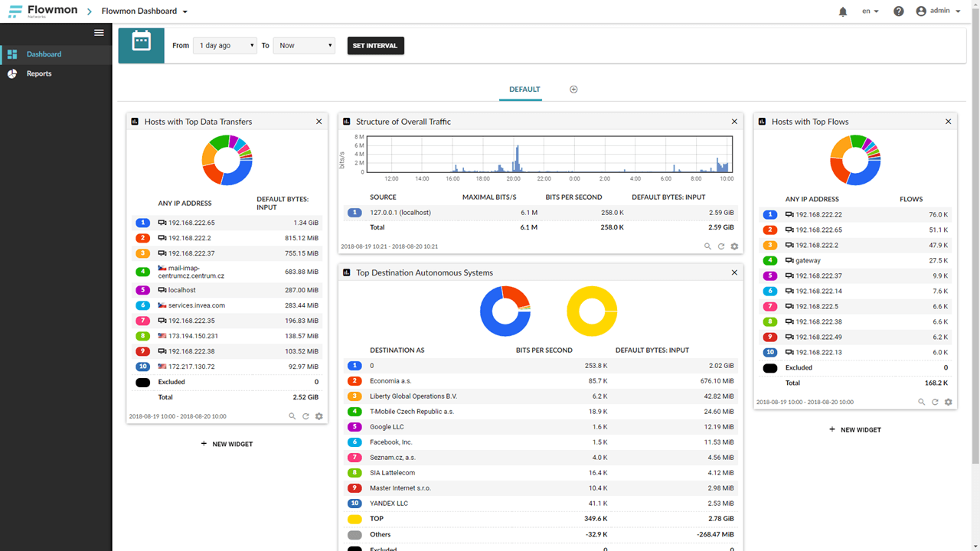
Task: Add a new dashboard tab with plus icon
Action: click(x=573, y=90)
